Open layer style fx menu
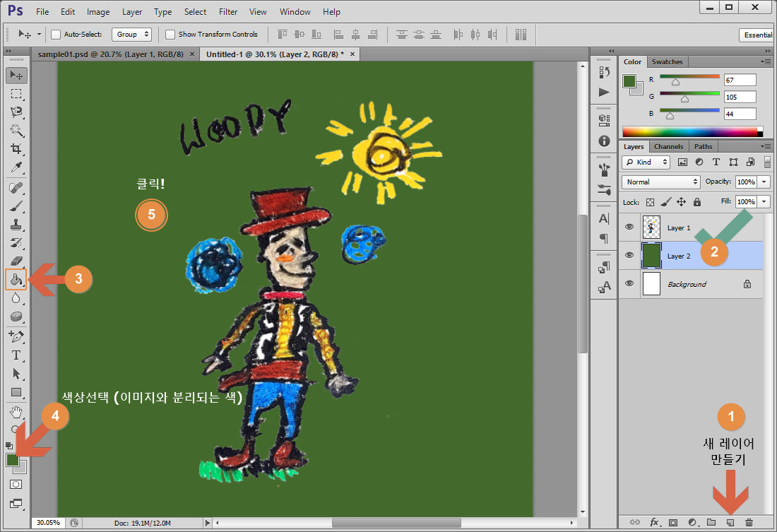Screen dimensions: 777x532 [655, 523]
